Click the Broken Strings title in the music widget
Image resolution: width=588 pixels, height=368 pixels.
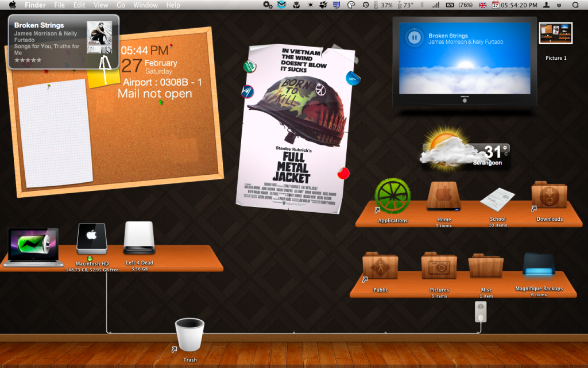point(39,25)
